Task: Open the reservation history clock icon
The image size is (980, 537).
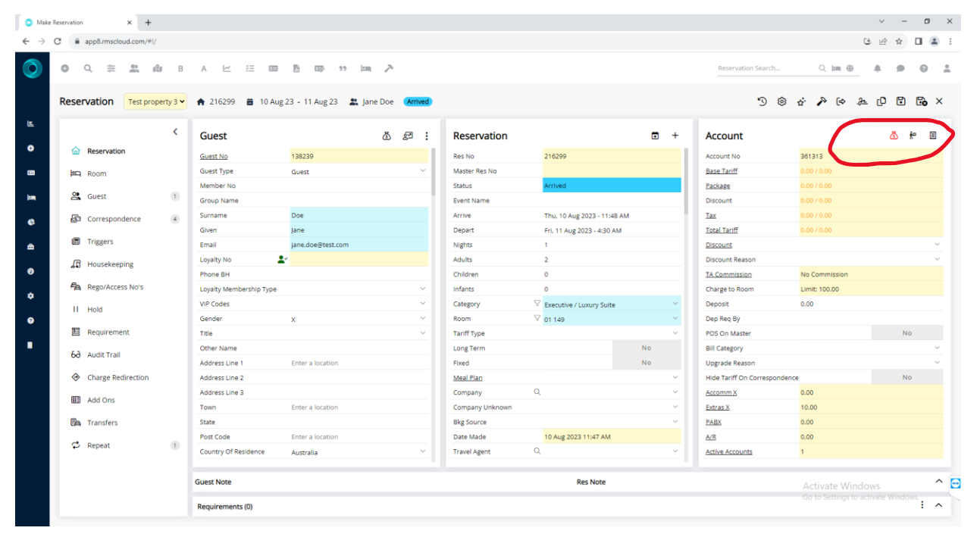Action: (762, 101)
